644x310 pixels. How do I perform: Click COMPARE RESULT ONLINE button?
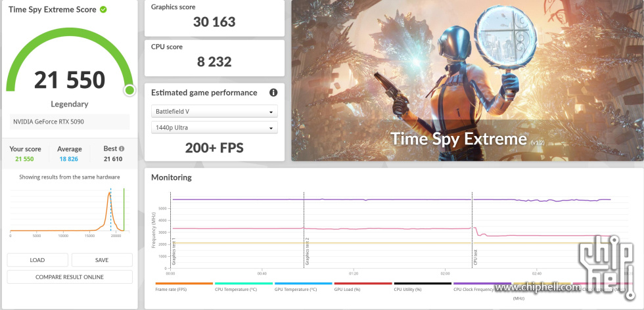click(70, 277)
